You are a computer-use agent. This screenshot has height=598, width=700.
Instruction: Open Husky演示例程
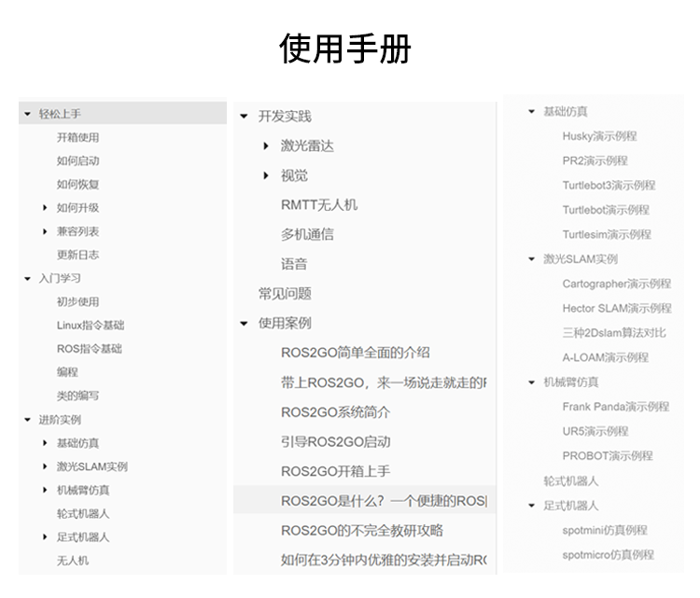(599, 136)
